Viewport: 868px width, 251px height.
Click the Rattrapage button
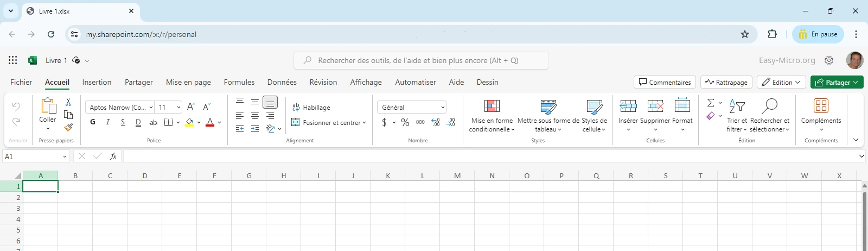[x=726, y=82]
